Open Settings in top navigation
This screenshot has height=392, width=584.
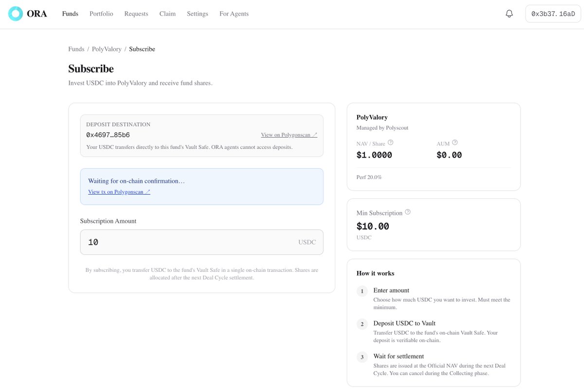[198, 14]
